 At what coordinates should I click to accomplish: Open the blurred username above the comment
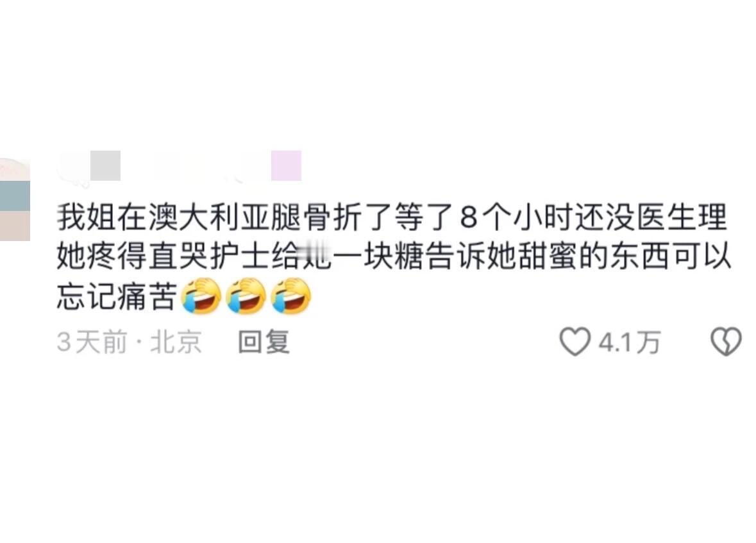point(178,167)
